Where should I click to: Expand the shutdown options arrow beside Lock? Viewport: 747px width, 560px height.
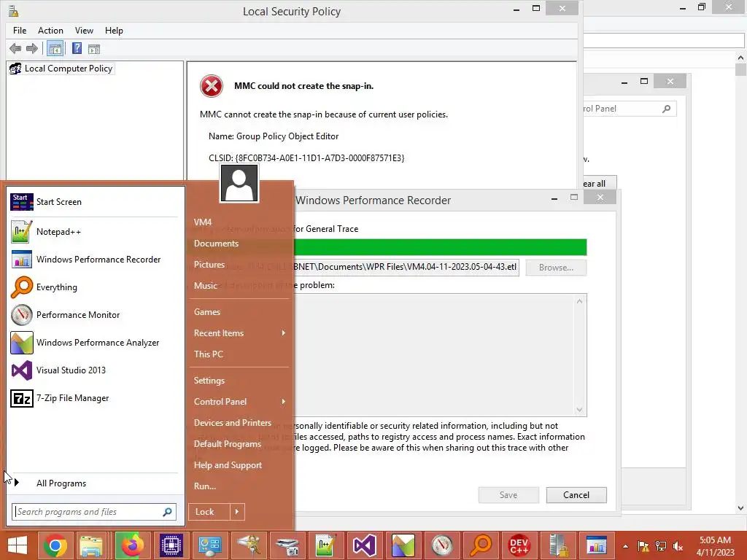237,512
